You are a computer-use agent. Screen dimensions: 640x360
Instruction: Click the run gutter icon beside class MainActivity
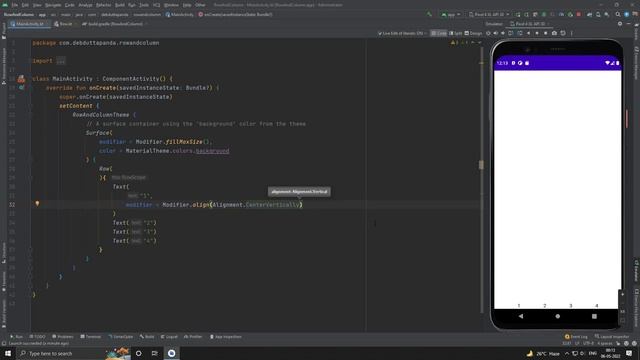point(21,78)
